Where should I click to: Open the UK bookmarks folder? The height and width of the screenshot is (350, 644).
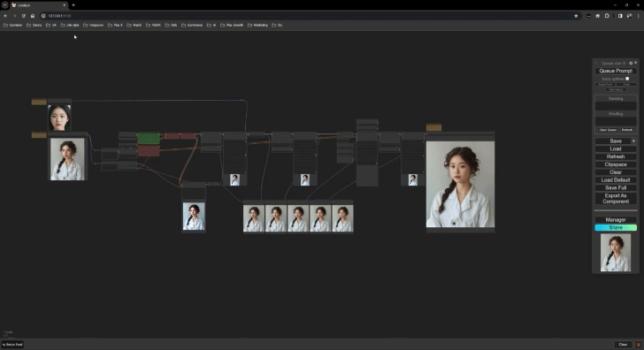click(x=51, y=25)
